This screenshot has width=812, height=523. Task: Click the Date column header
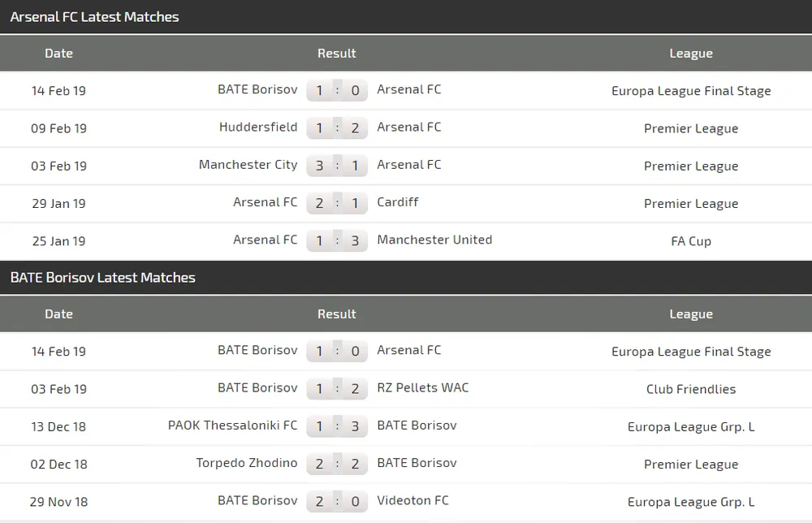pyautogui.click(x=58, y=54)
